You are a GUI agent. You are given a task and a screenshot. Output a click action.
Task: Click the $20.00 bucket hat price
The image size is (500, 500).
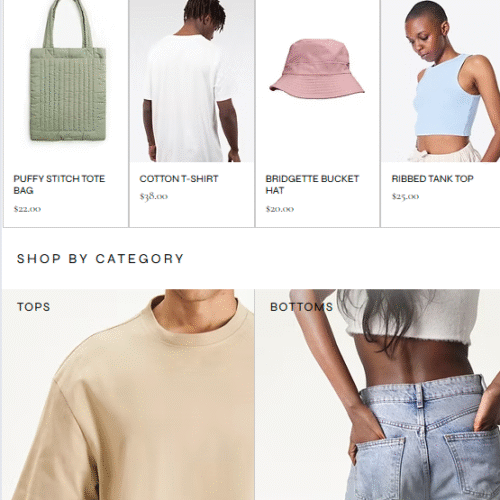pyautogui.click(x=280, y=209)
